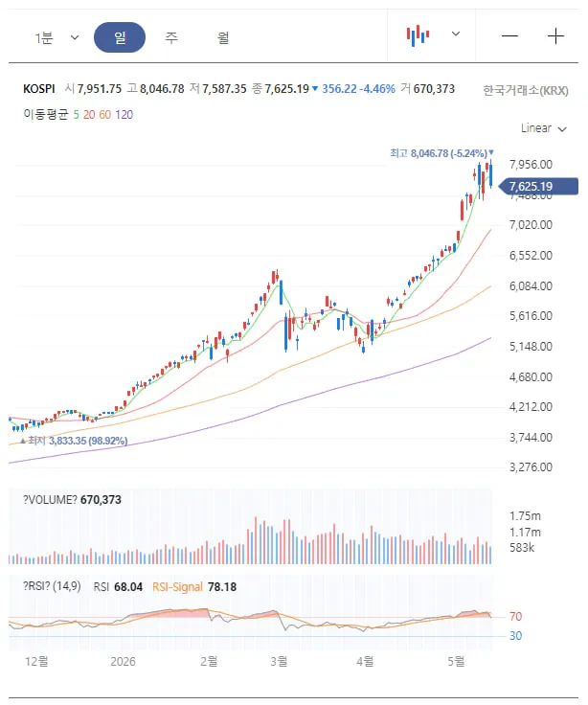Open the Linear scale dropdown
The image size is (588, 705).
[x=543, y=128]
